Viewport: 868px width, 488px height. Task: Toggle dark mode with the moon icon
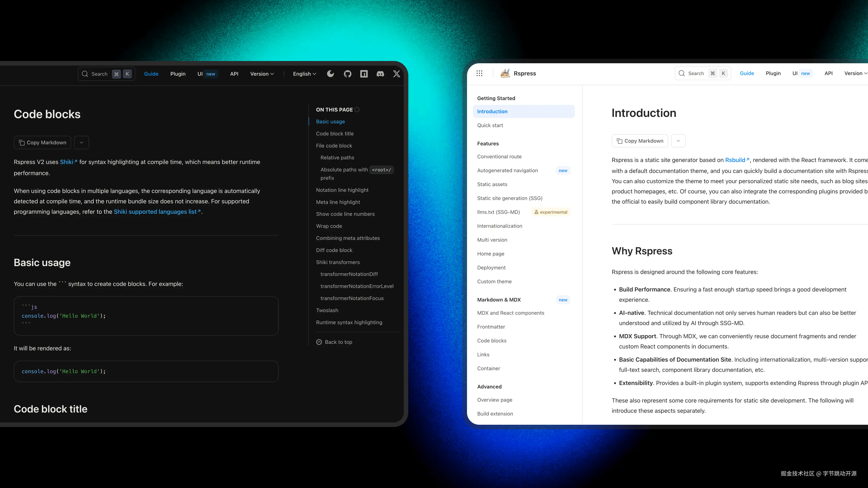click(x=330, y=74)
